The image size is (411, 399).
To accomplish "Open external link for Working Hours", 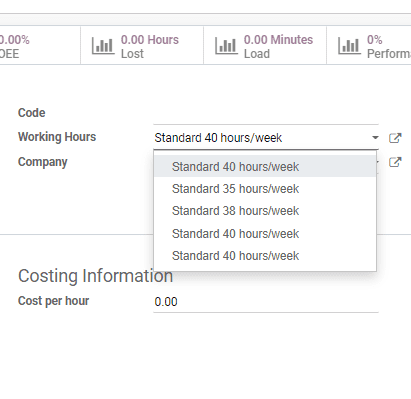I will [x=395, y=138].
